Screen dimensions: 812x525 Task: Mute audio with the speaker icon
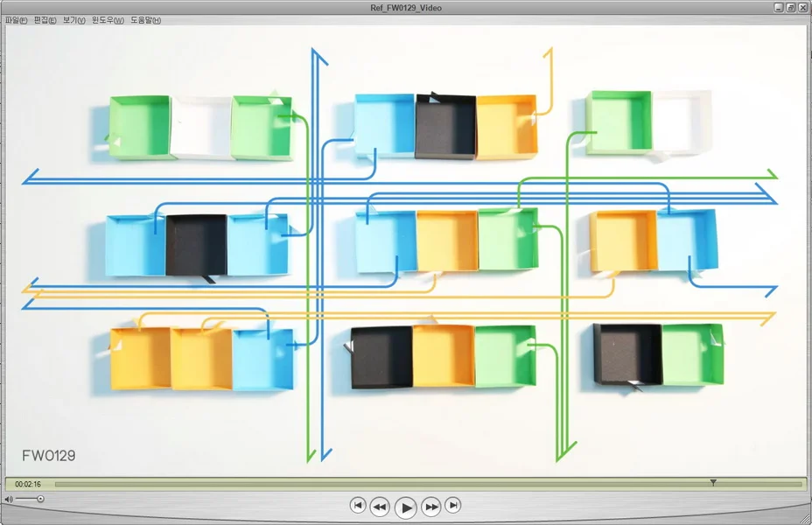(9, 499)
